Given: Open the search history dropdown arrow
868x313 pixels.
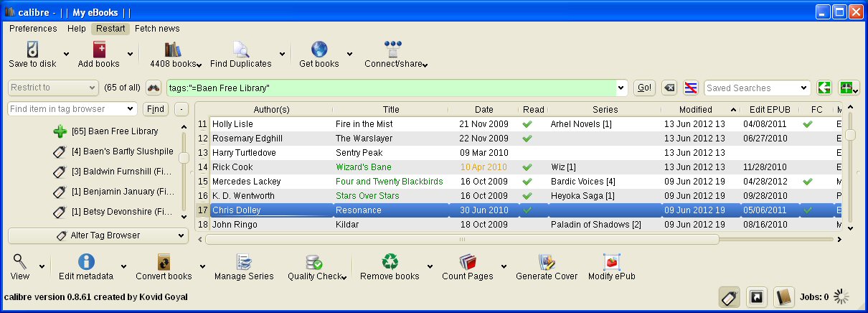Looking at the screenshot, I should [x=621, y=88].
